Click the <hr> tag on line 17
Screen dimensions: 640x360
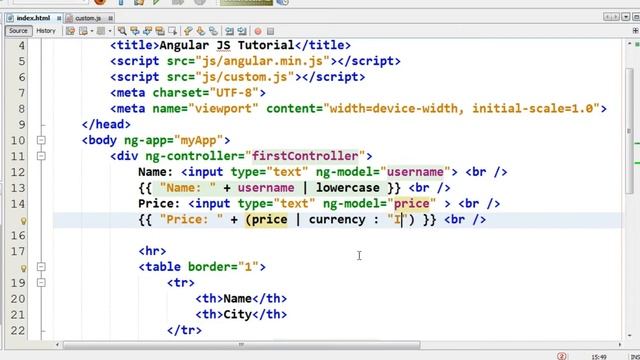[x=152, y=251]
